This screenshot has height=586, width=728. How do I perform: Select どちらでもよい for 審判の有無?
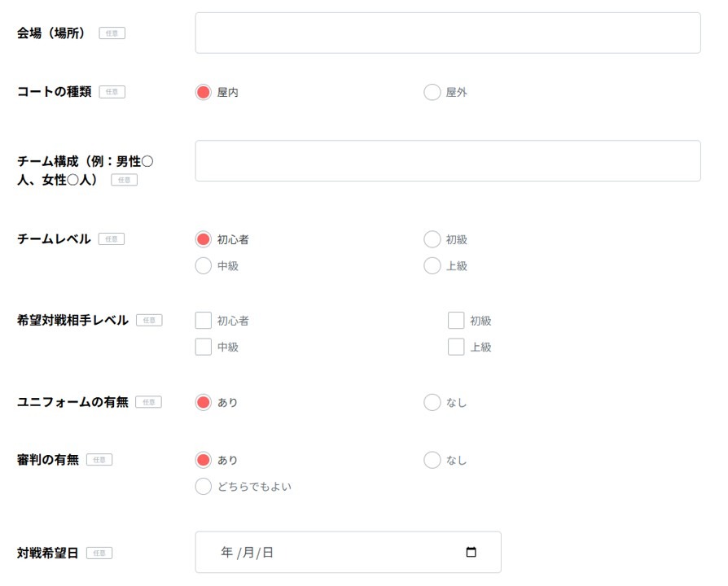coord(204,487)
